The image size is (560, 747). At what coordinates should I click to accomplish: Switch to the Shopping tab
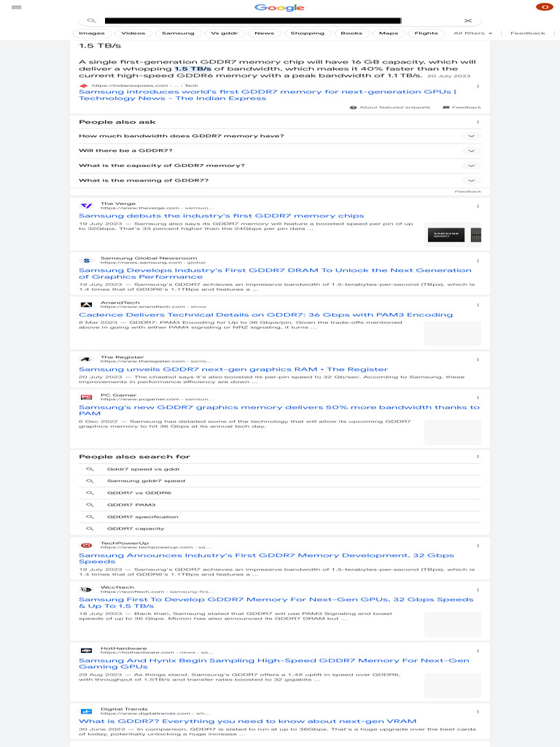[307, 33]
